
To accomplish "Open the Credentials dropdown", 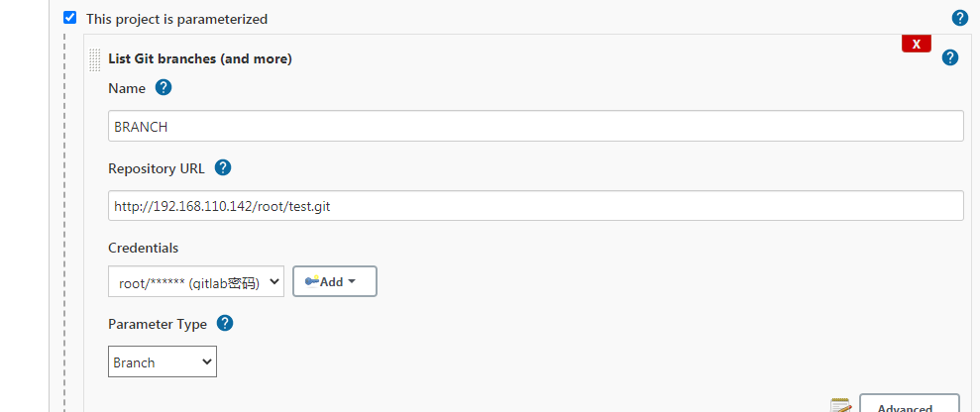I will pyautogui.click(x=196, y=282).
